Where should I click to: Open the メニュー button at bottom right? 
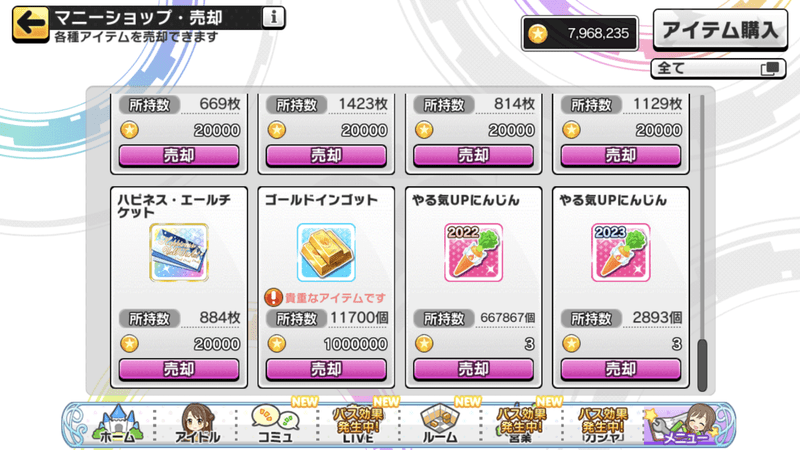688,423
